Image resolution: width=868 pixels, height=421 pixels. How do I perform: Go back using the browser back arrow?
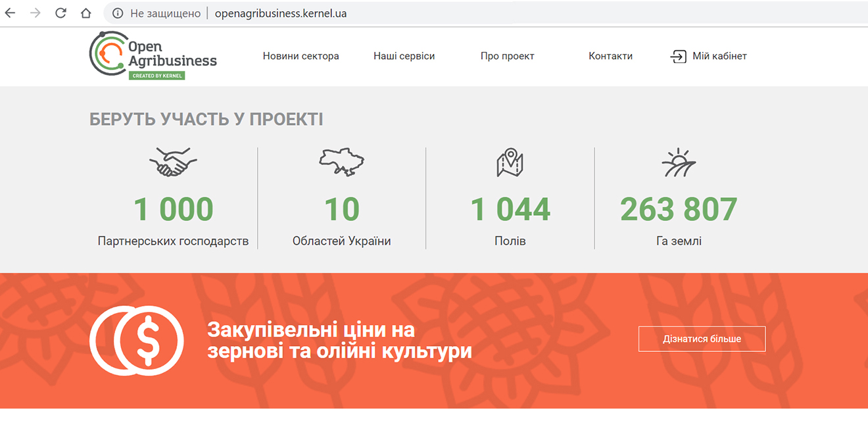[x=10, y=13]
